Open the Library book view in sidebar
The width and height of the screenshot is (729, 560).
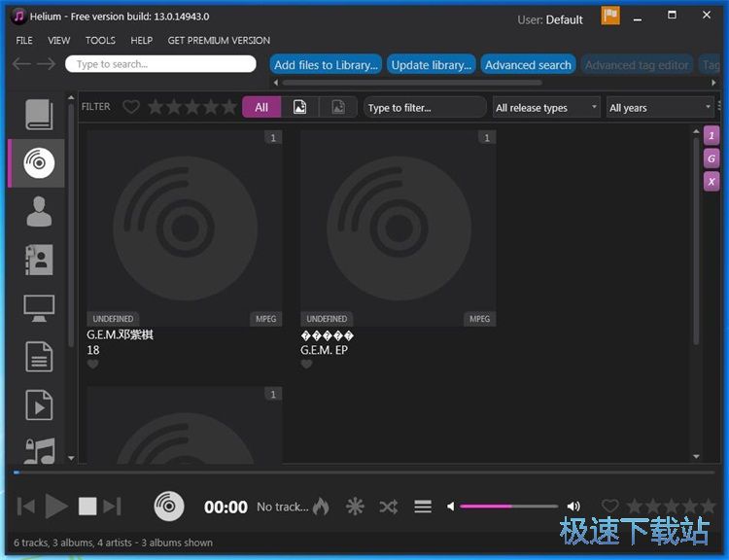coord(39,115)
